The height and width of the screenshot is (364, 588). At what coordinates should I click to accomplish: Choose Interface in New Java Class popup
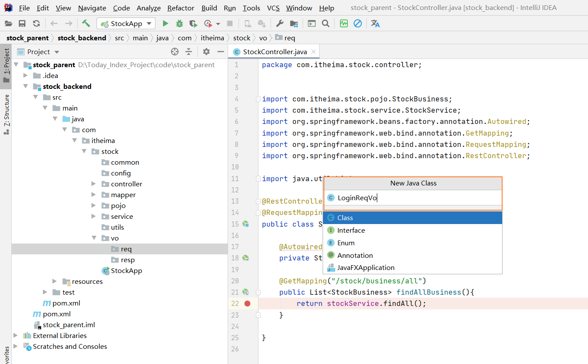[x=413, y=230]
